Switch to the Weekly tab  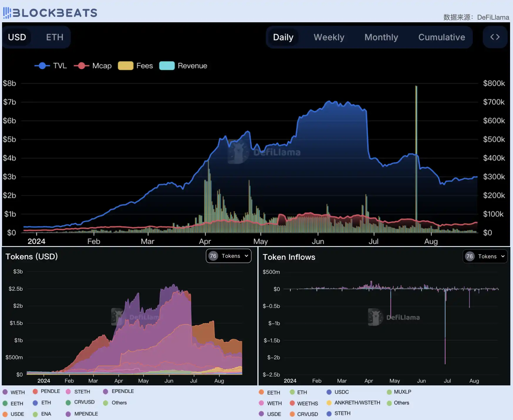coord(329,37)
